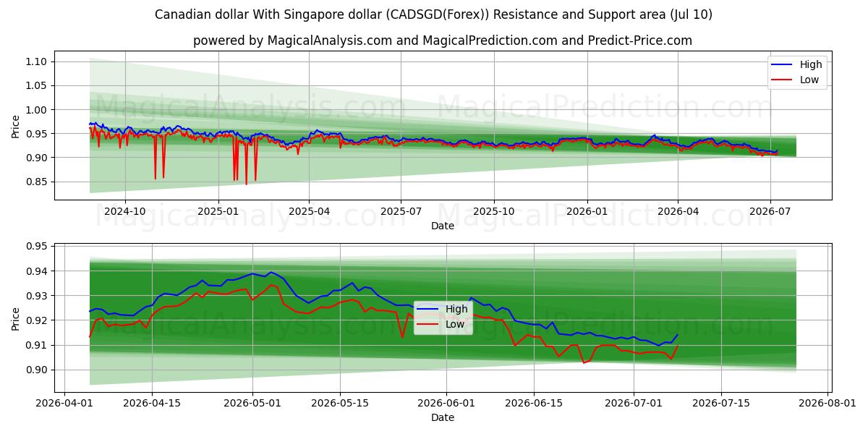The width and height of the screenshot is (868, 434).
Task: Click the 2025-07 date tick label
Action: tap(401, 211)
